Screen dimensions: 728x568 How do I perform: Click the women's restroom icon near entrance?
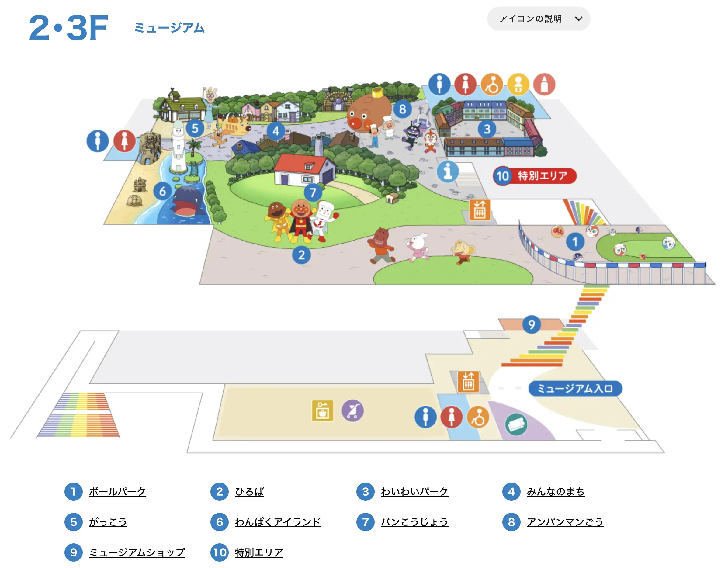(451, 417)
